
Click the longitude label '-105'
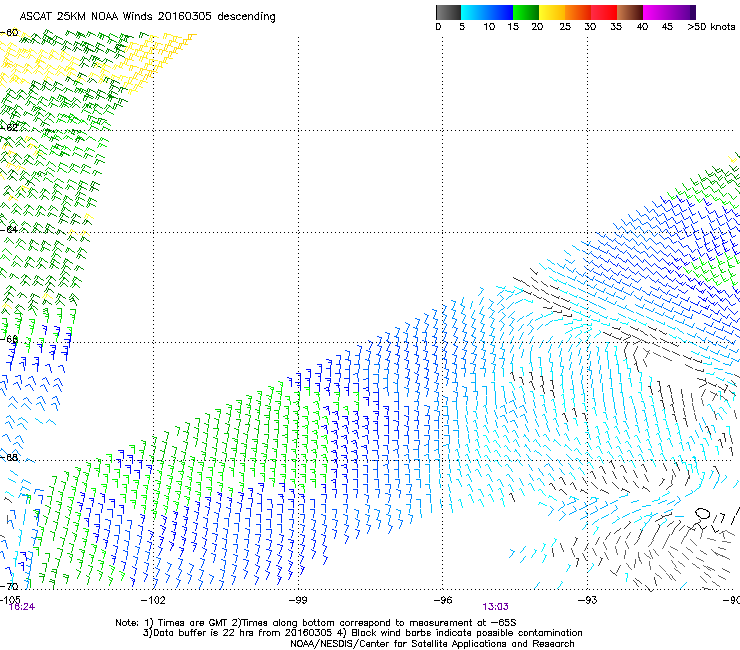click(10, 599)
